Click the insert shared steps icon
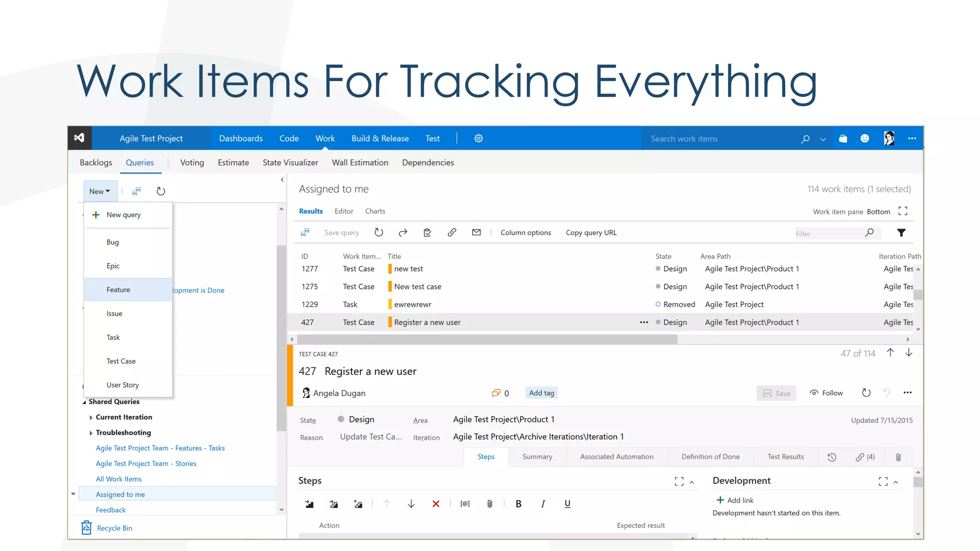The image size is (980, 551). tap(334, 504)
